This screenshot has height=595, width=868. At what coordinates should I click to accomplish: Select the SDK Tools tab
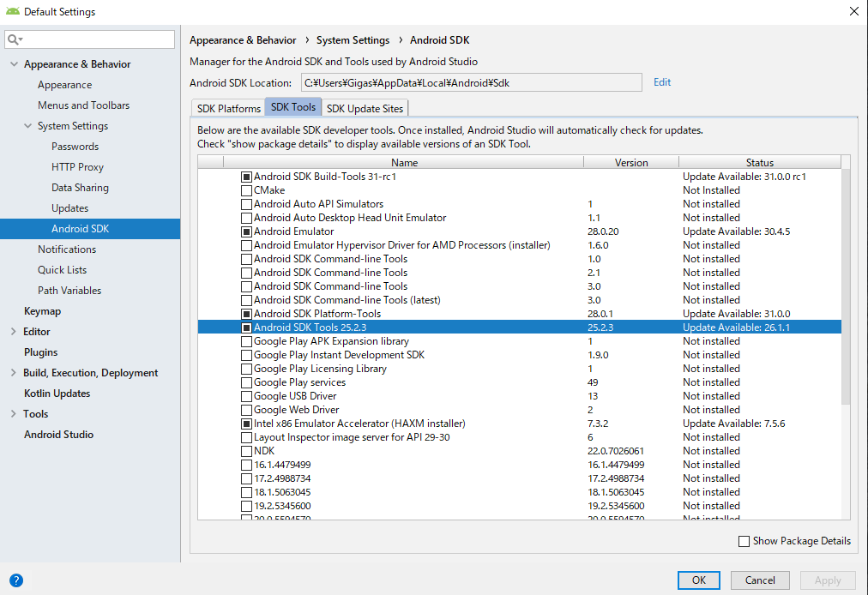click(292, 107)
